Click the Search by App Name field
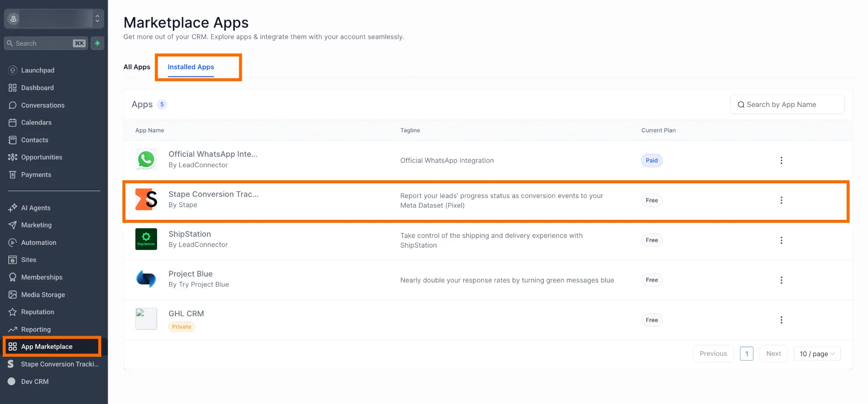Screen dimensions: 868x404 pos(787,104)
